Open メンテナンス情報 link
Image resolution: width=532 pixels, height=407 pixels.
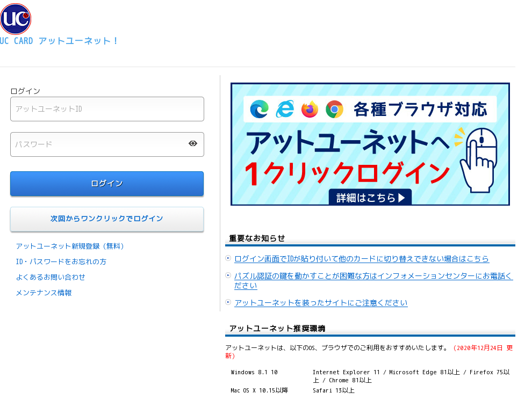pos(44,293)
